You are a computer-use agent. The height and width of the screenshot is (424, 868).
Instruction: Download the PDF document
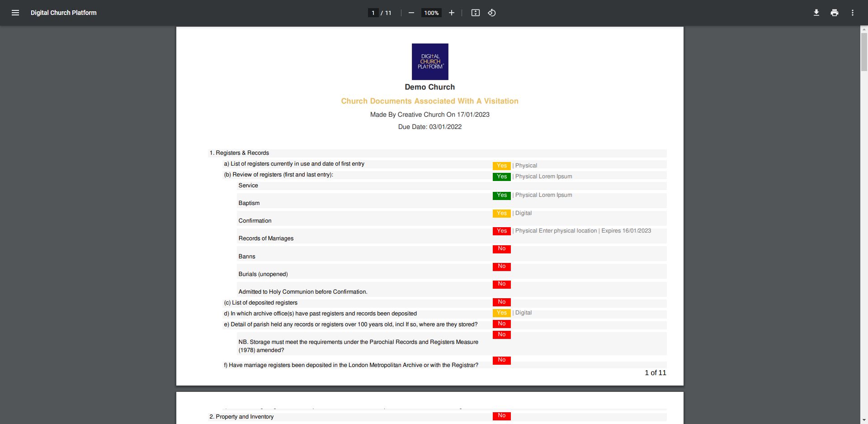coord(816,13)
